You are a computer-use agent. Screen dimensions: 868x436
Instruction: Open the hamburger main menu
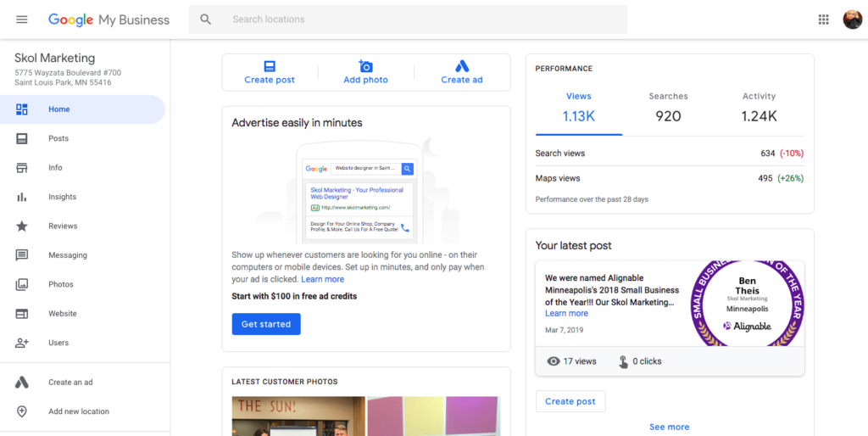click(x=21, y=20)
